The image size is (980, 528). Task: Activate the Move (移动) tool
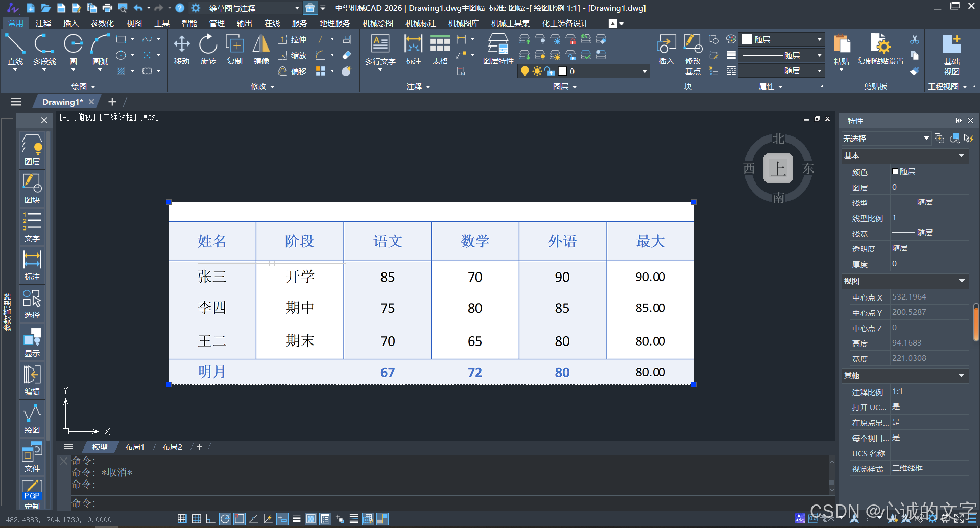coord(182,50)
